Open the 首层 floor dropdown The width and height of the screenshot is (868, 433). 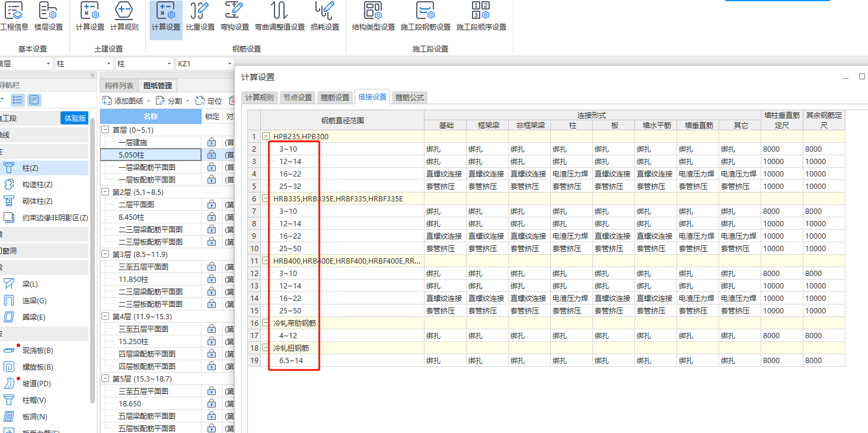pos(48,64)
